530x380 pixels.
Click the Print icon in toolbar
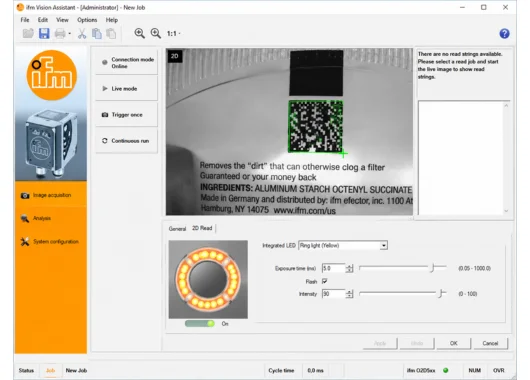pyautogui.click(x=60, y=33)
